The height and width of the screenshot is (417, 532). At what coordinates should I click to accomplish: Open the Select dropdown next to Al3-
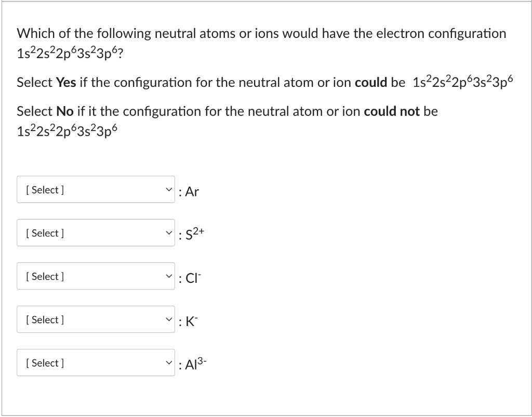(x=96, y=362)
